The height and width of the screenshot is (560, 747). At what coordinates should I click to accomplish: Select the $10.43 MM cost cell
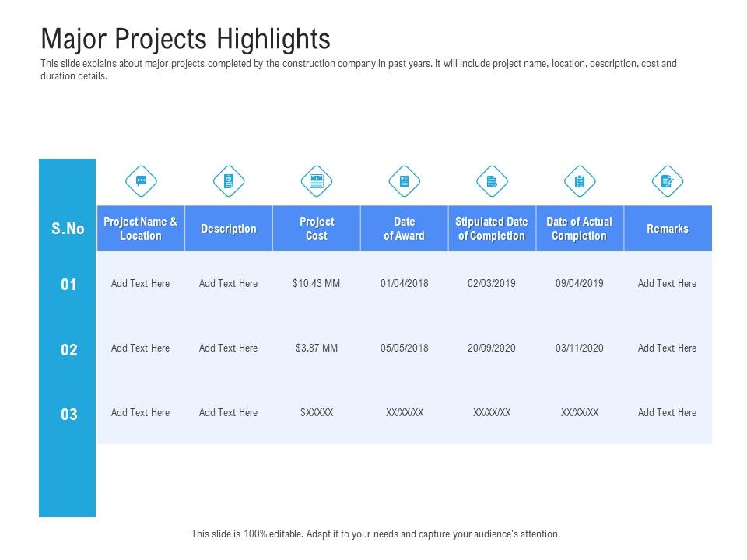pyautogui.click(x=317, y=284)
